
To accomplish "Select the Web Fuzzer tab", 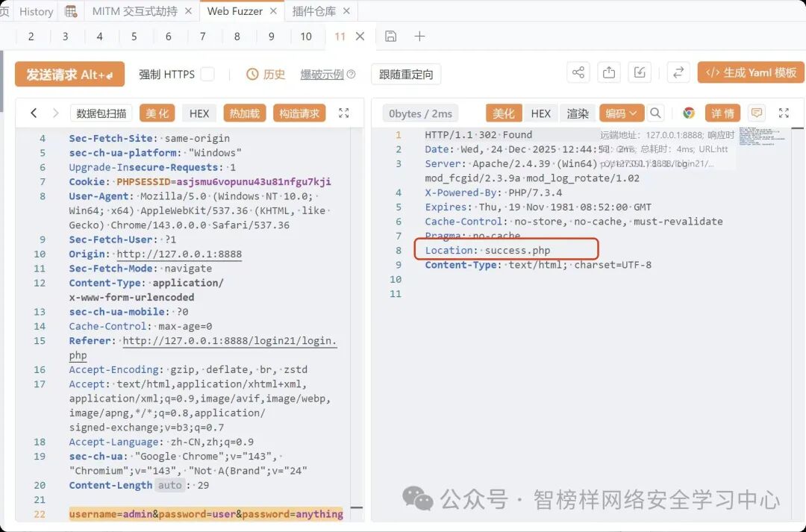I will click(235, 11).
